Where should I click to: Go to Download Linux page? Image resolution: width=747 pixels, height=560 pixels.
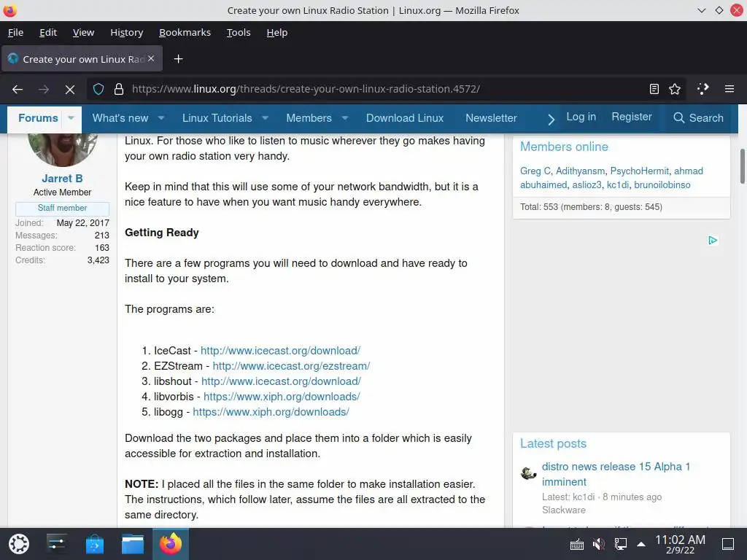(405, 118)
